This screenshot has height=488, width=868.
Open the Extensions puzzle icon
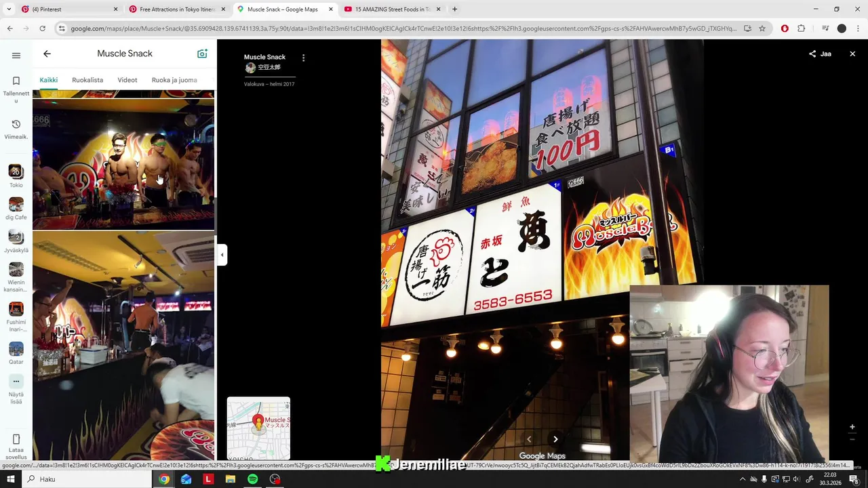point(802,28)
